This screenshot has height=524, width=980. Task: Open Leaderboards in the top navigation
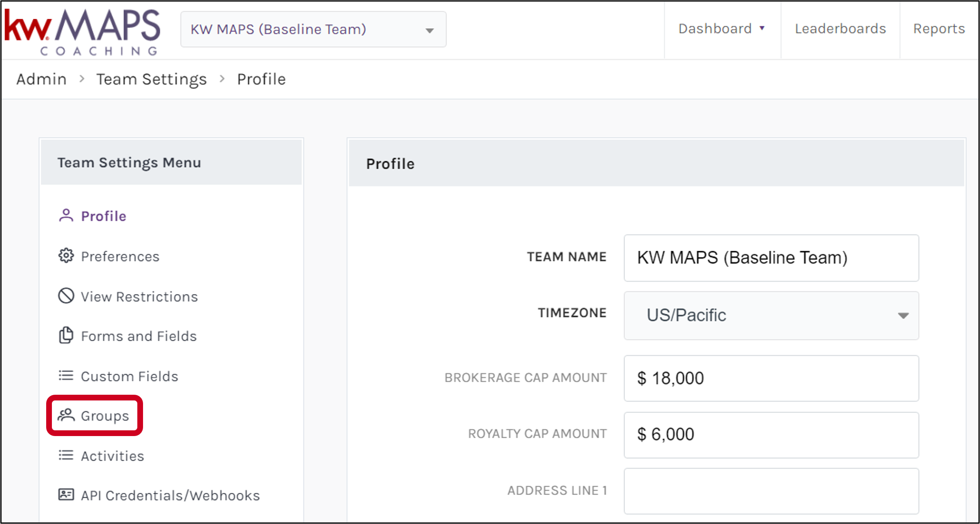(840, 29)
